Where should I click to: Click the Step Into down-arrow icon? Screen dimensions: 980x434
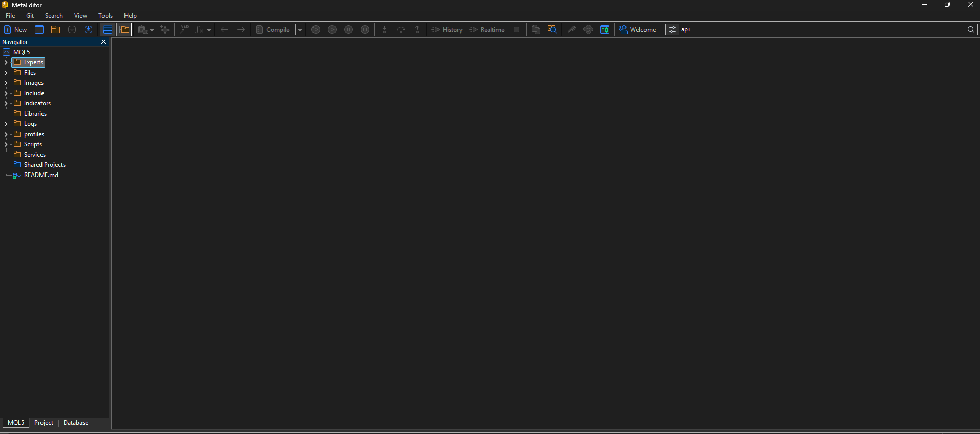(385, 30)
